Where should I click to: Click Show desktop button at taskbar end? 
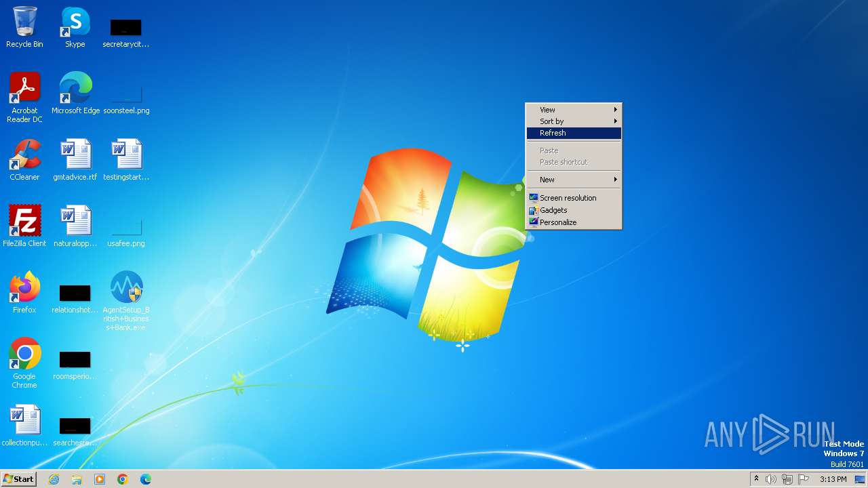point(860,479)
